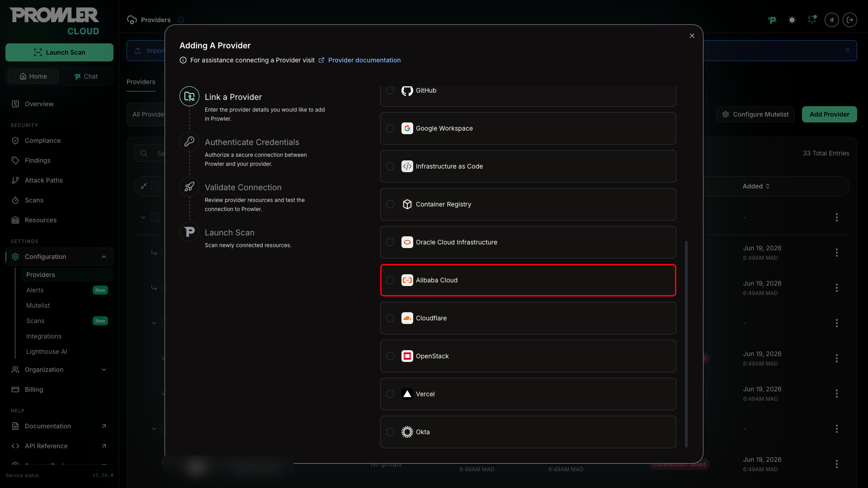Screen dimensions: 868x488
Task: Click the Configure Mutelist button
Action: pos(755,114)
